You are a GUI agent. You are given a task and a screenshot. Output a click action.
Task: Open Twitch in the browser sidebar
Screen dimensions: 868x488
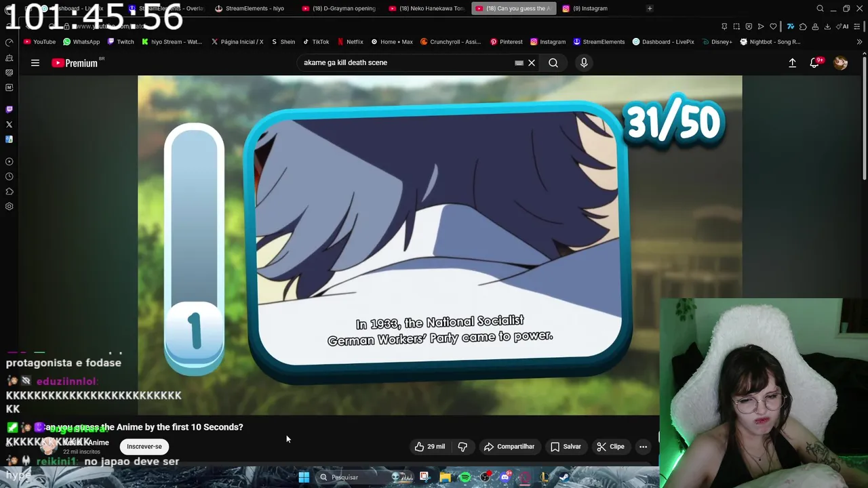pyautogui.click(x=9, y=109)
